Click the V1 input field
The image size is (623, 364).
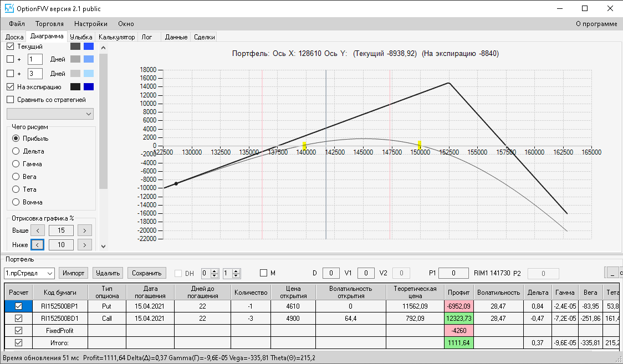click(x=366, y=273)
